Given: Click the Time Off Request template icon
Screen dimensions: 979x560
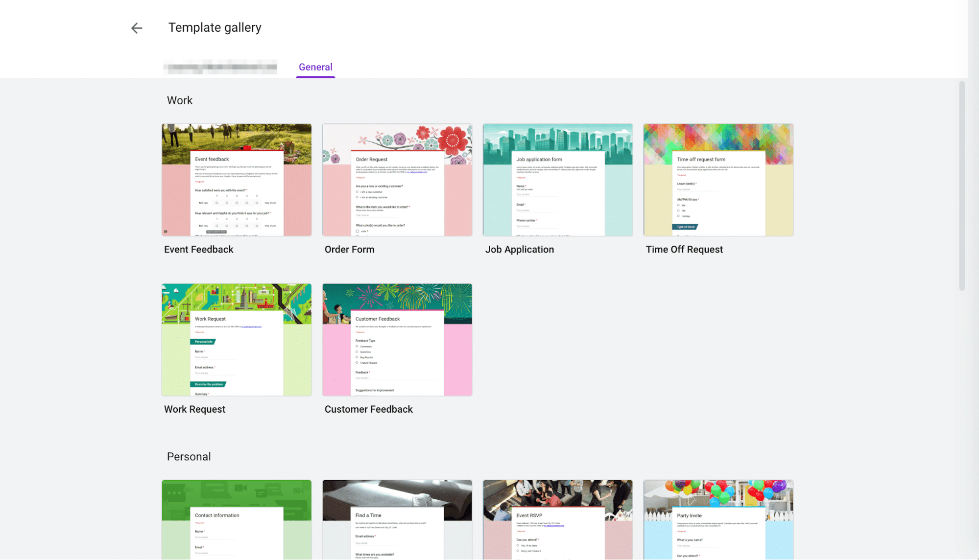Looking at the screenshot, I should tap(718, 180).
